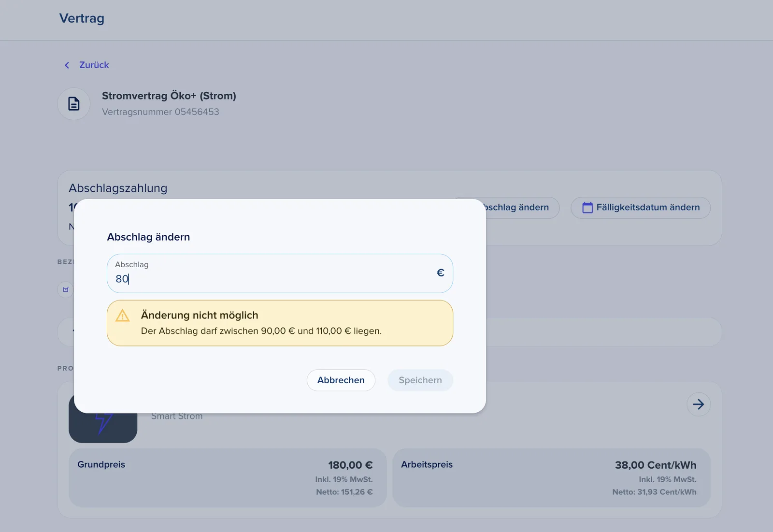
Task: Open Fälligkeitsdatum ändern
Action: (641, 208)
